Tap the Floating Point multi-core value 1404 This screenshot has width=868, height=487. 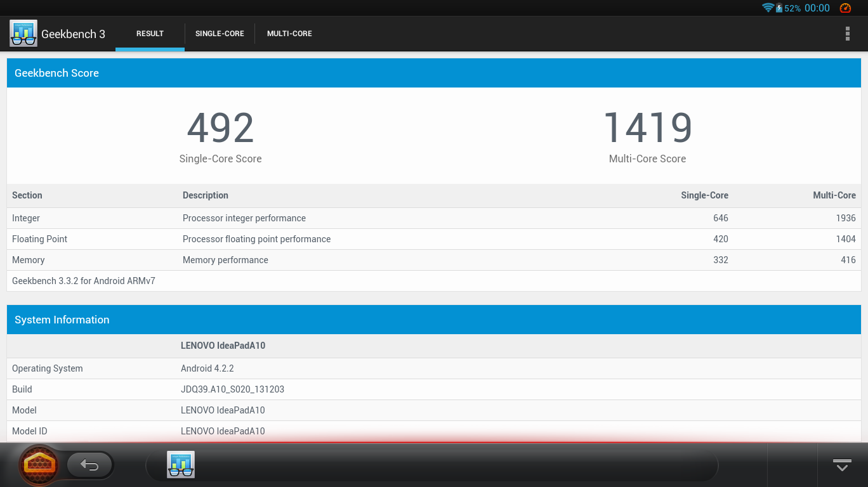[846, 239]
